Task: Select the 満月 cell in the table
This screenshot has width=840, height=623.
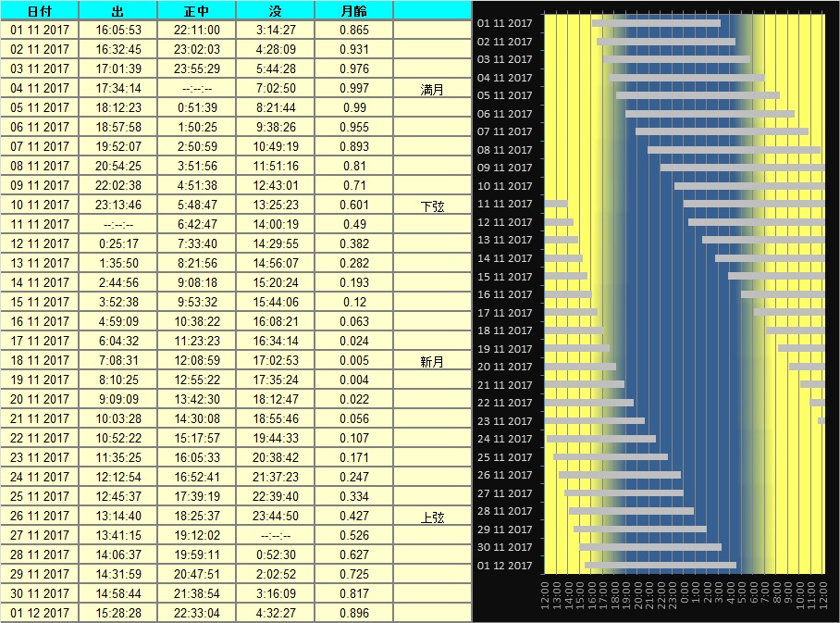Action: click(x=432, y=89)
